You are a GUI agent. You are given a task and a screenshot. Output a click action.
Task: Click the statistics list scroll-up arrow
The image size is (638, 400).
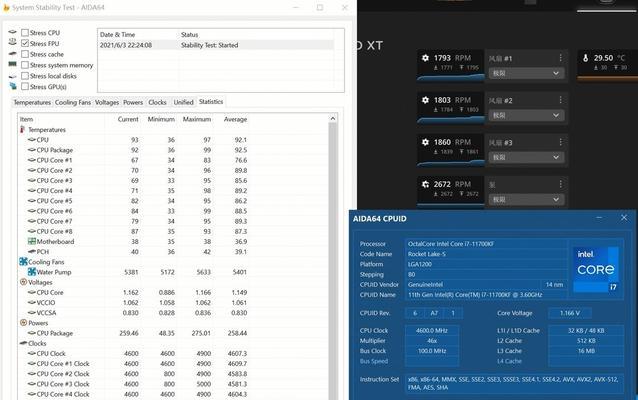(x=333, y=118)
